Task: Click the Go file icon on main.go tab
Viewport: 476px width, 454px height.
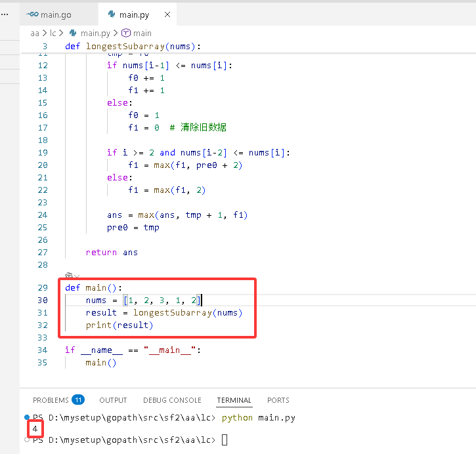Action: [32, 14]
